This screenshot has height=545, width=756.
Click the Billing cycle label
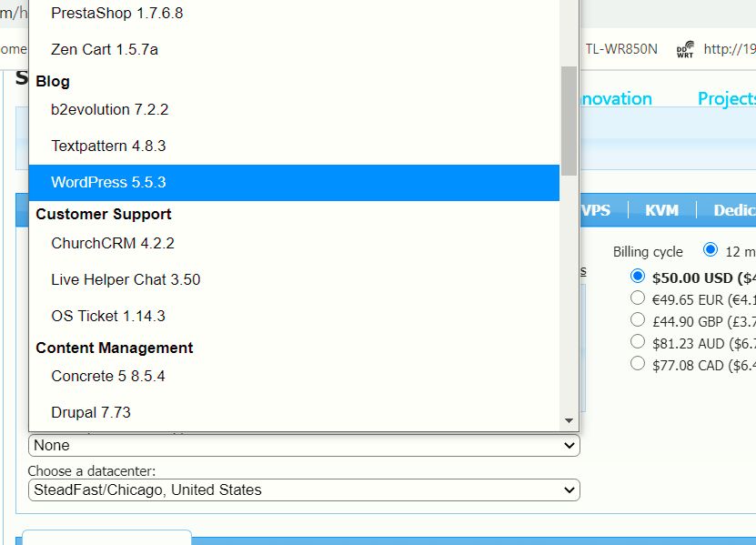[x=648, y=252]
